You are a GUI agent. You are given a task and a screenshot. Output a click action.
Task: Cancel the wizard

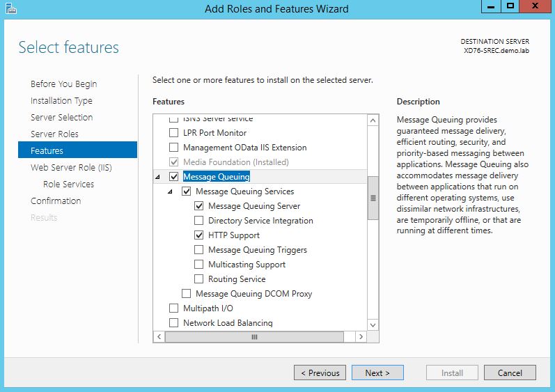tap(510, 373)
